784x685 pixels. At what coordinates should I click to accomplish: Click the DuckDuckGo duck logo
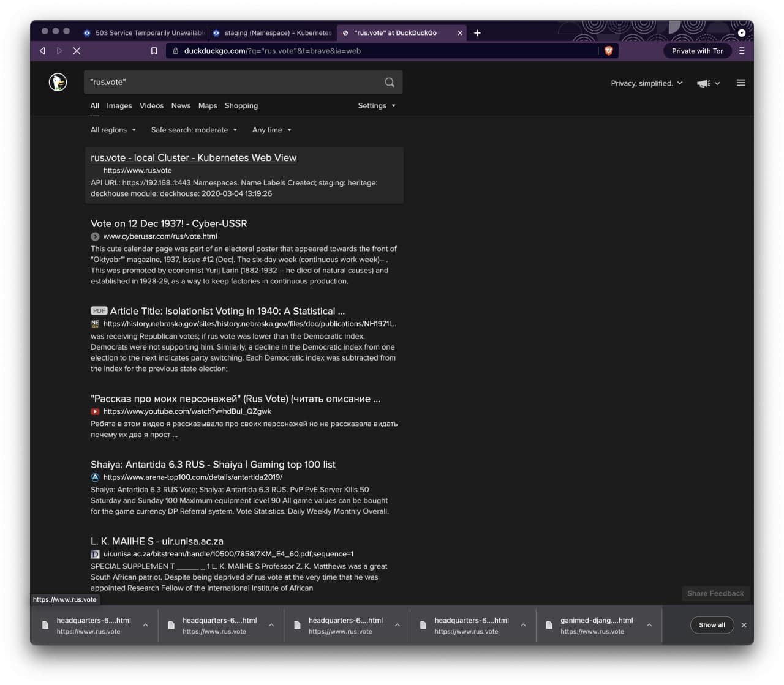tap(58, 82)
